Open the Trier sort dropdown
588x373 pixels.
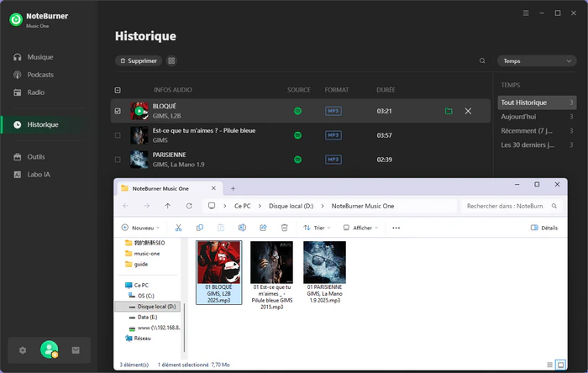tap(317, 228)
